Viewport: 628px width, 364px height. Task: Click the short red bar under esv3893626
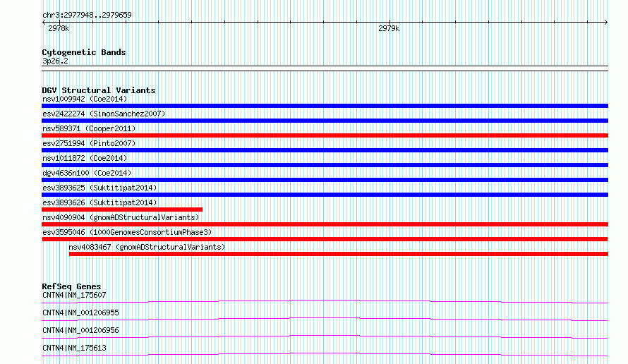[122, 210]
